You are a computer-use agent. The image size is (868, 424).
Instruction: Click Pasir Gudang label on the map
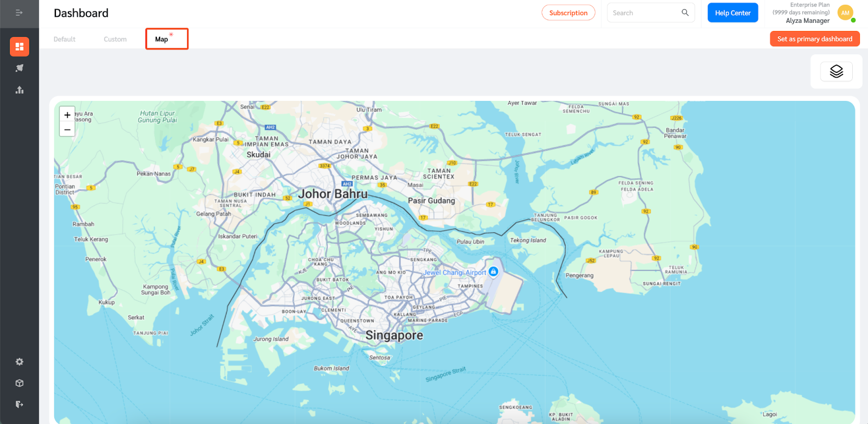tap(431, 200)
